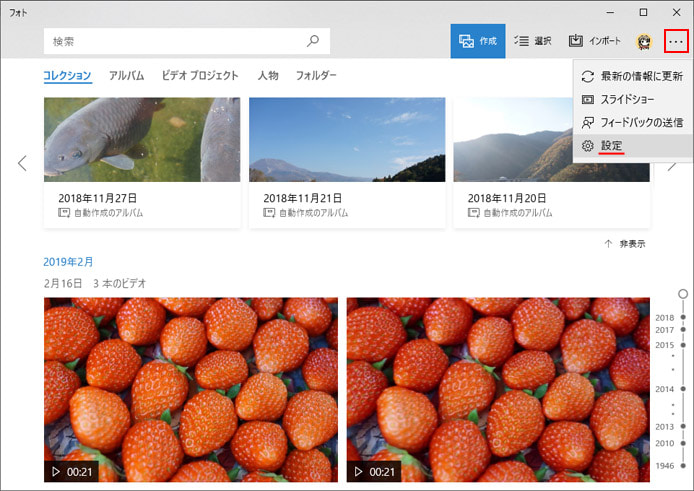Screen dimensions: 694x491
Task: Toggle the three-dot more menu
Action: click(x=676, y=42)
